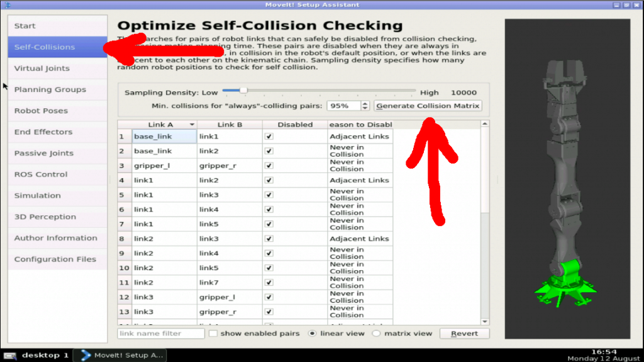This screenshot has height=362, width=644.
Task: Select row header number 5
Action: click(x=125, y=195)
